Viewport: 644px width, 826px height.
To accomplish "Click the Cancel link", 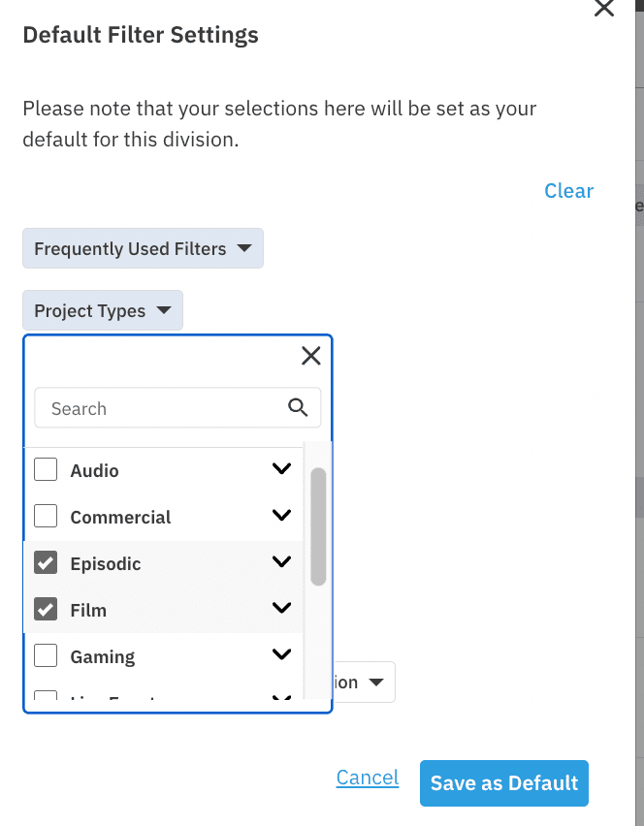I will tap(368, 778).
